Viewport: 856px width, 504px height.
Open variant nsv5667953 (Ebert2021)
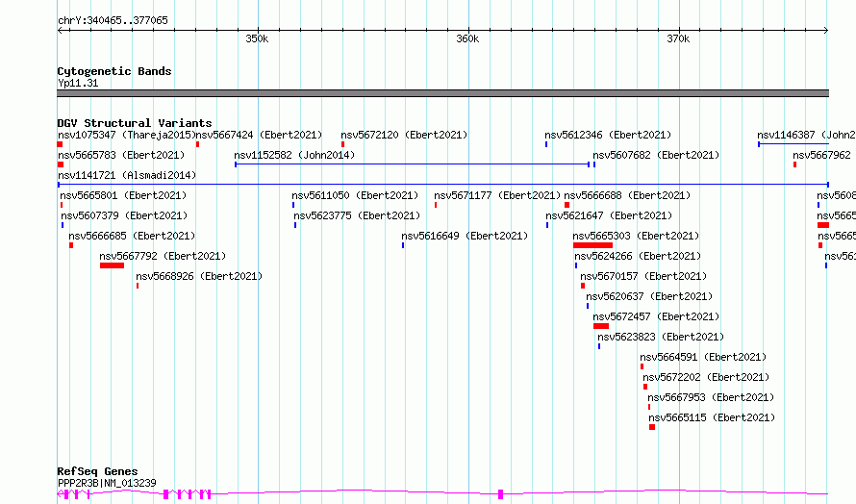711,397
